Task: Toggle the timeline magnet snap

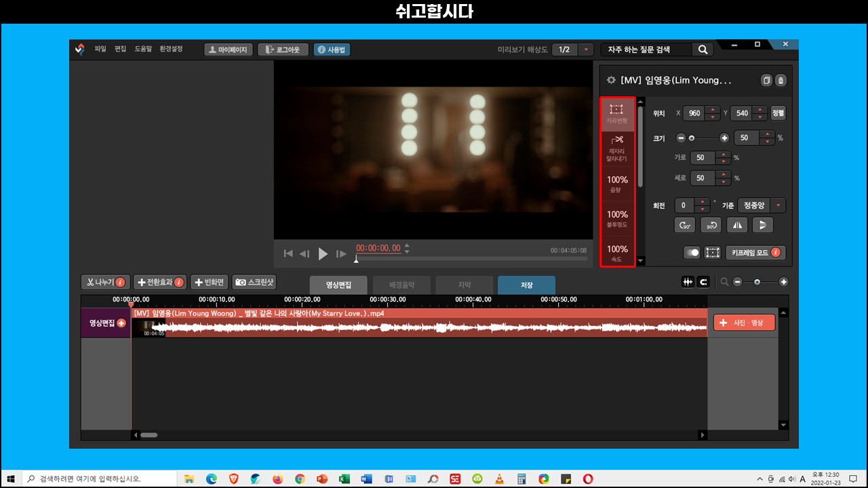Action: 703,282
